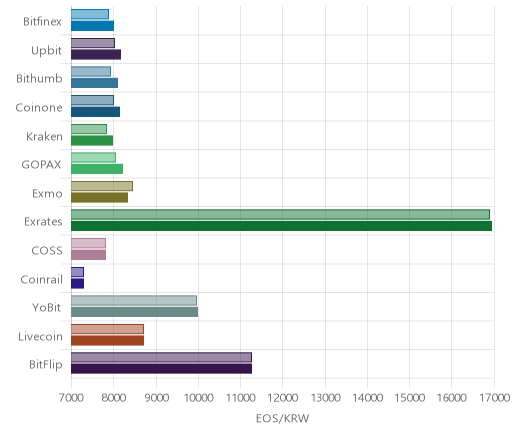512x436 pixels.
Task: Select the pink COSS bar
Action: point(88,255)
